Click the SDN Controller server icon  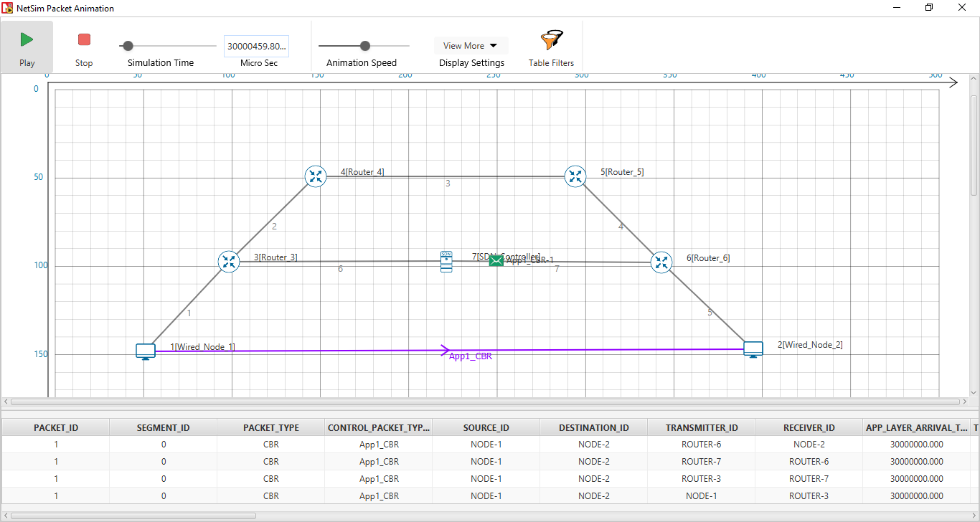coord(446,262)
